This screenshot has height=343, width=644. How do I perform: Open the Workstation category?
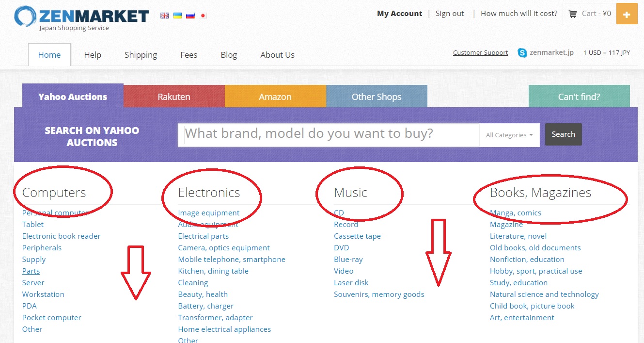[x=43, y=294]
